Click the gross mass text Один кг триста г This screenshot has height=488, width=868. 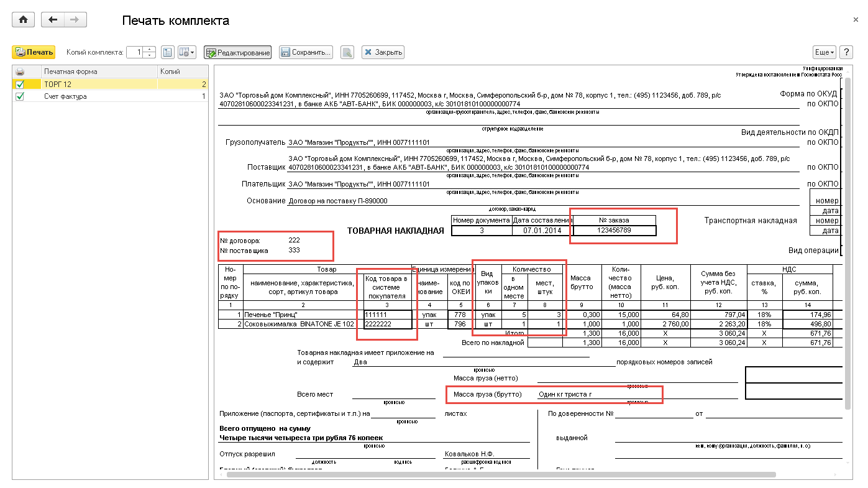[x=566, y=395]
